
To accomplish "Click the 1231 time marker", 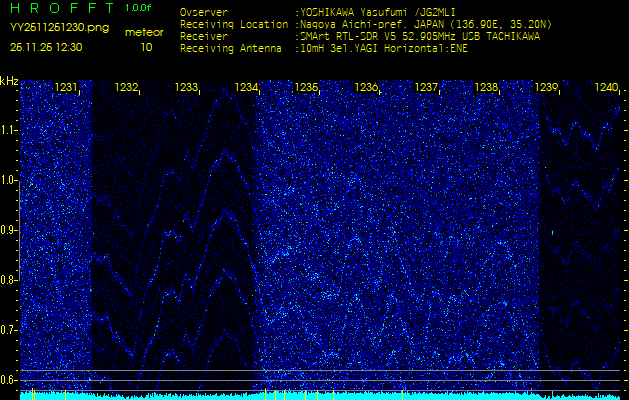I will [x=66, y=88].
